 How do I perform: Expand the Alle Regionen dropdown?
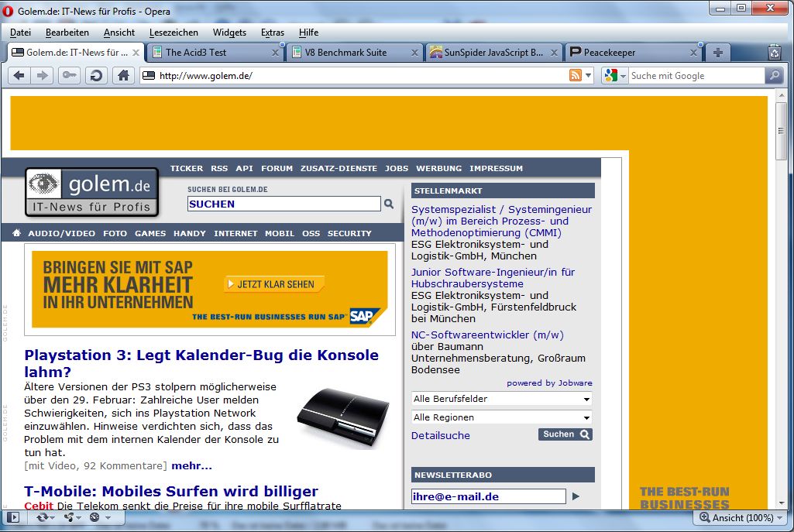pyautogui.click(x=501, y=417)
